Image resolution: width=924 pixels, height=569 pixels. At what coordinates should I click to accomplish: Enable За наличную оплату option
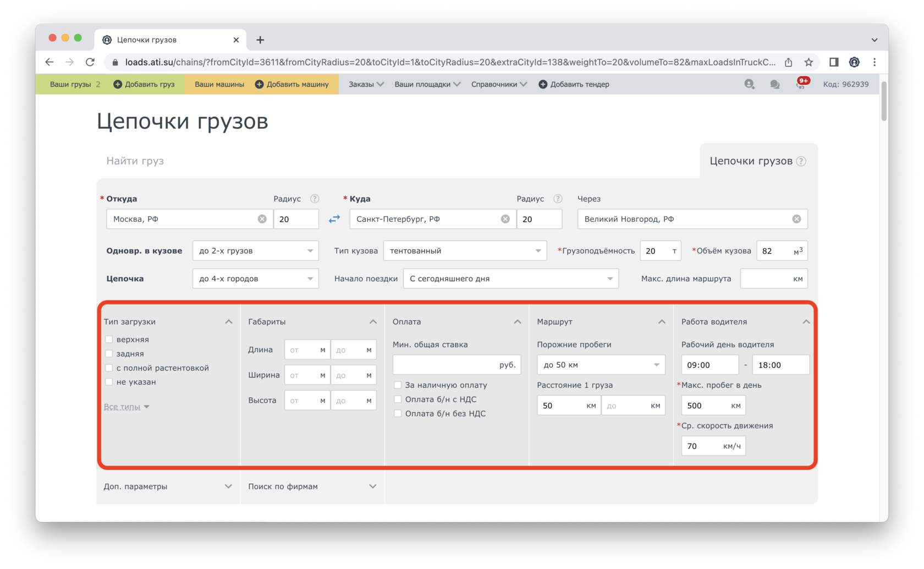pos(398,385)
